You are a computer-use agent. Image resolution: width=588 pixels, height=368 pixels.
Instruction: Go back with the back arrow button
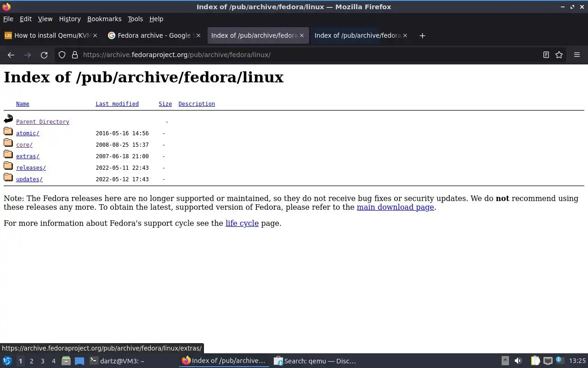11,55
